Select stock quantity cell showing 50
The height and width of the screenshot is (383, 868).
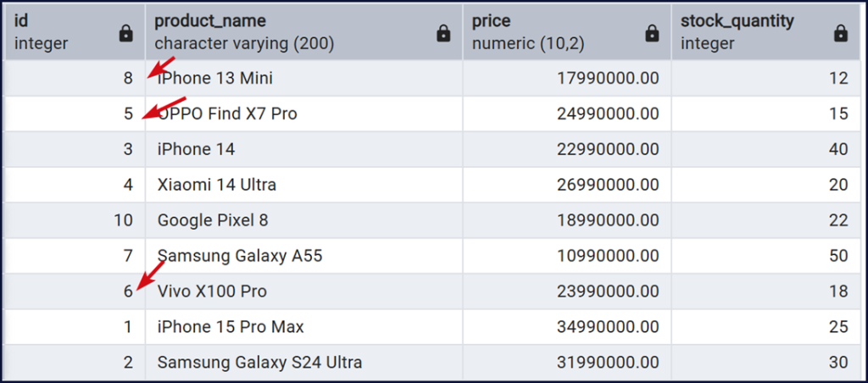pos(838,256)
